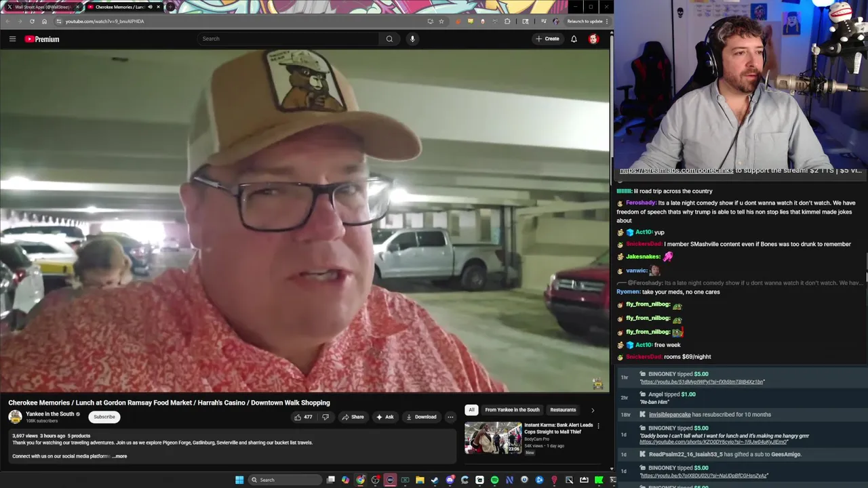Open more actions ellipsis under video
This screenshot has height=488, width=868.
(x=450, y=417)
